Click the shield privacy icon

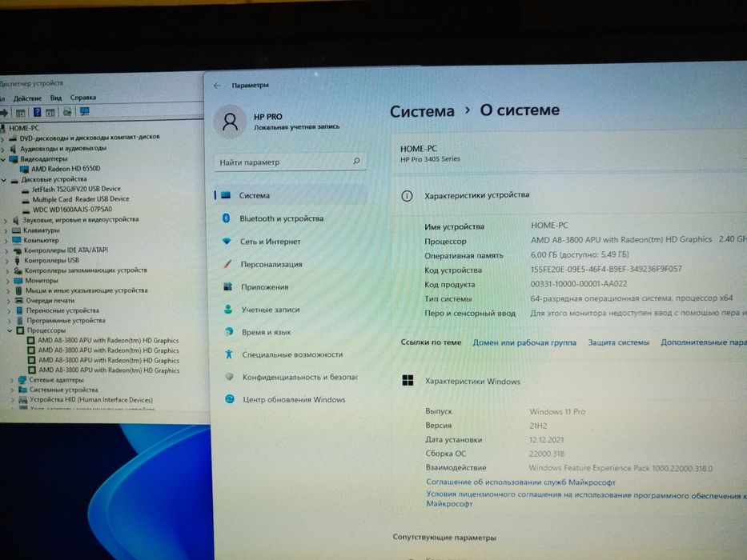tap(229, 376)
